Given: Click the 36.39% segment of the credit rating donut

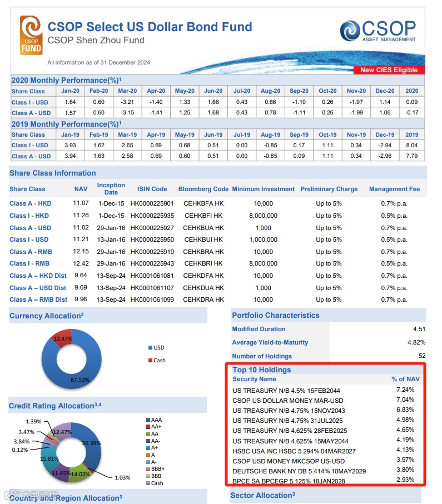Looking at the screenshot, I should point(91,443).
